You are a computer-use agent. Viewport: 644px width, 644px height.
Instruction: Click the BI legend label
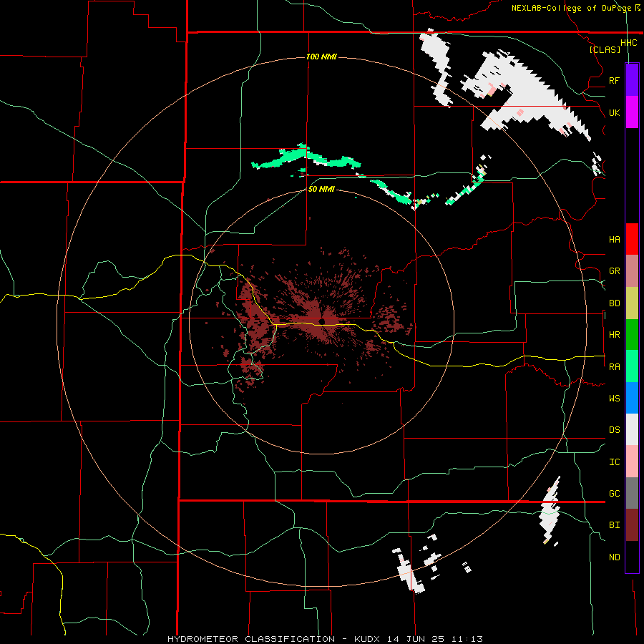(614, 525)
